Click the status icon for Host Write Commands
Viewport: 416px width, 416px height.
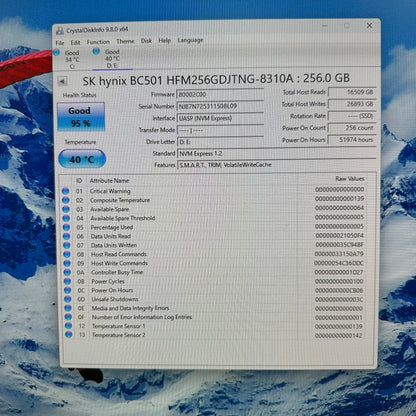[x=67, y=263]
